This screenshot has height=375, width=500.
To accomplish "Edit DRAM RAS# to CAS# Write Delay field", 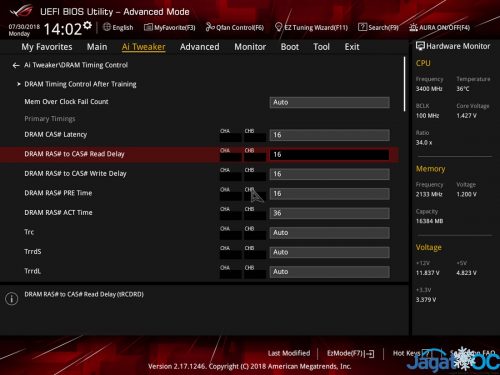I will [x=329, y=174].
